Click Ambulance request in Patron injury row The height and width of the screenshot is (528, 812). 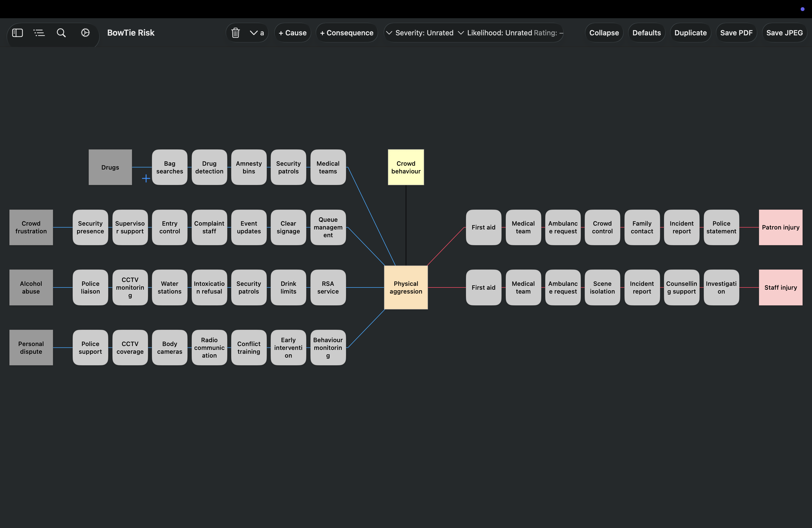coord(563,227)
